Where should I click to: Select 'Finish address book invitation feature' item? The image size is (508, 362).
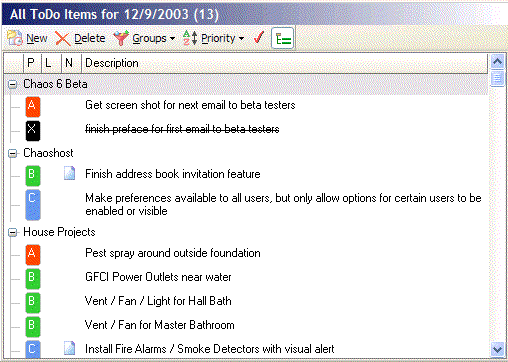click(x=173, y=174)
